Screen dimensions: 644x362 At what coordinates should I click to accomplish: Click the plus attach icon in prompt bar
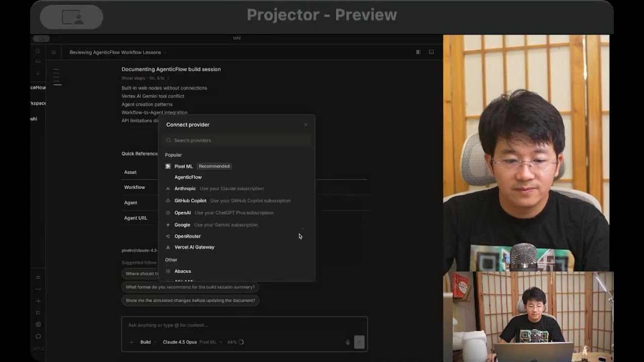point(131,342)
